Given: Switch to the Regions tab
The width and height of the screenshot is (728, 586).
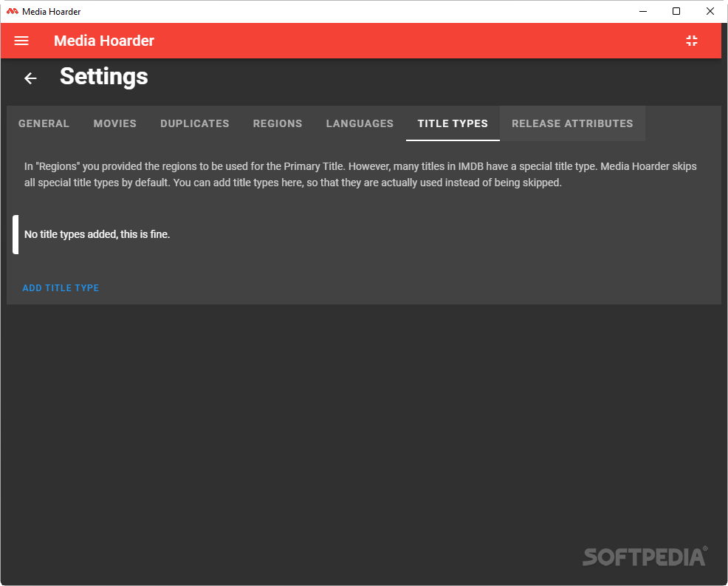Looking at the screenshot, I should pyautogui.click(x=277, y=123).
